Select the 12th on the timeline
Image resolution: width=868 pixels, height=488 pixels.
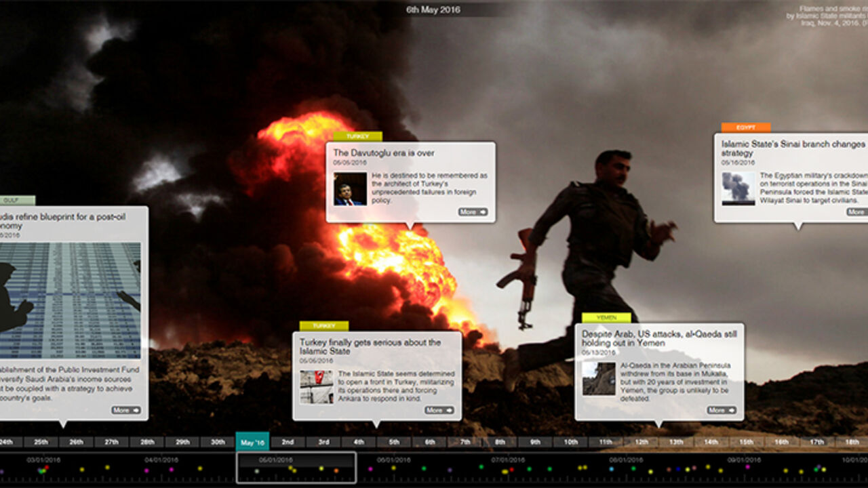point(641,442)
